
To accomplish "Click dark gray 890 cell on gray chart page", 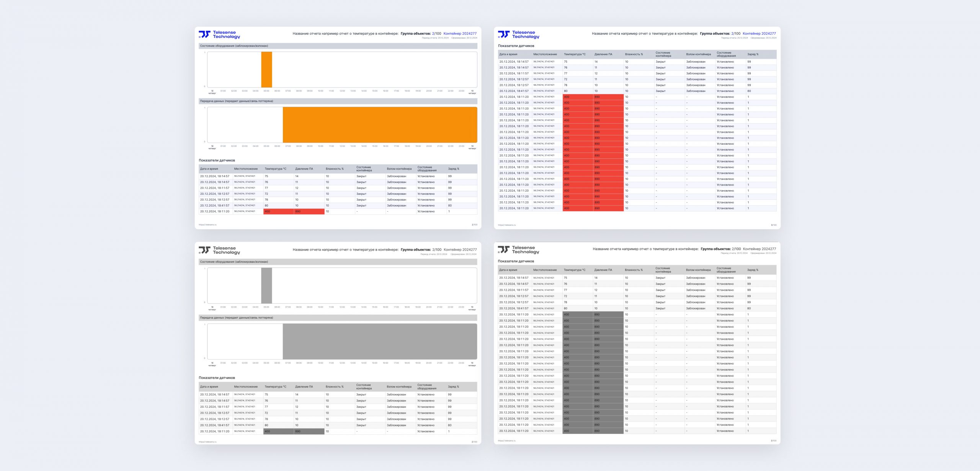I will (309, 432).
